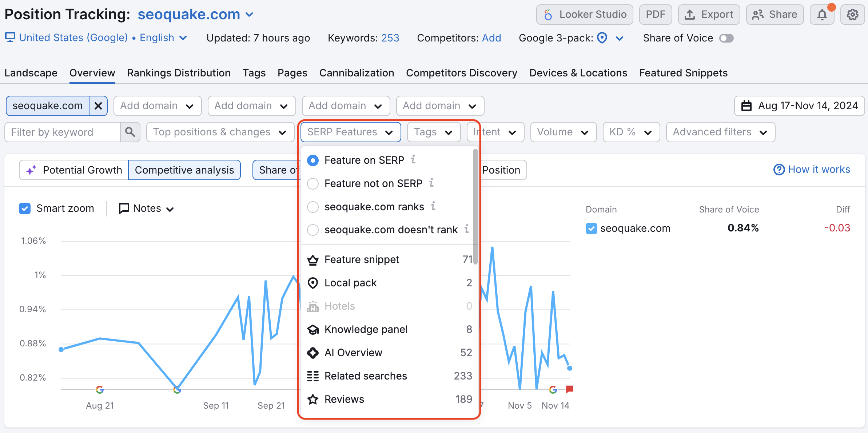Viewport: 868px width, 433px height.
Task: Select Reviews star icon
Action: pos(313,400)
